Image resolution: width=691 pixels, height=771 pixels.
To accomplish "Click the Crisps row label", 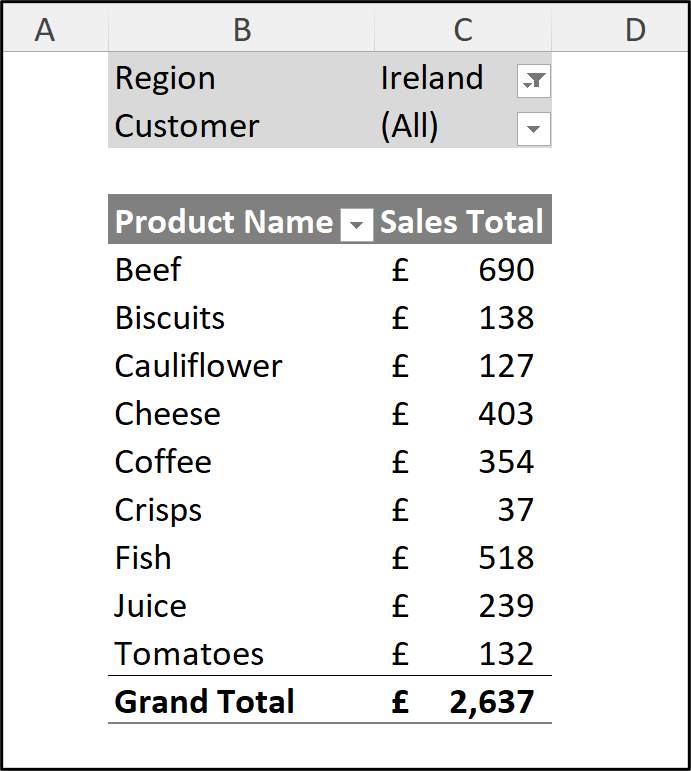I will (158, 510).
